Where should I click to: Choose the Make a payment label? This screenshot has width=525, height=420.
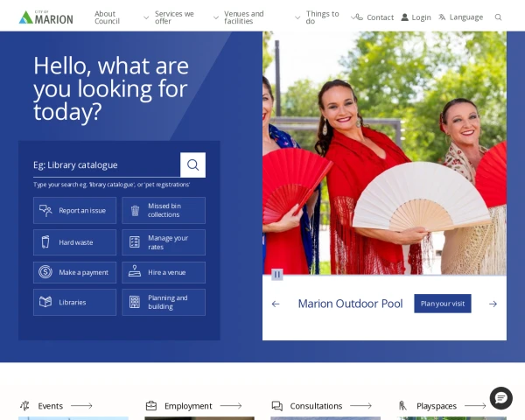tap(84, 272)
